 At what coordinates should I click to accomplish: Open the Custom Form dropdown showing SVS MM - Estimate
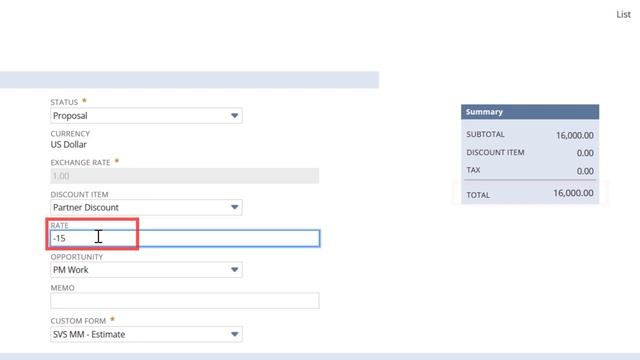coord(146,334)
